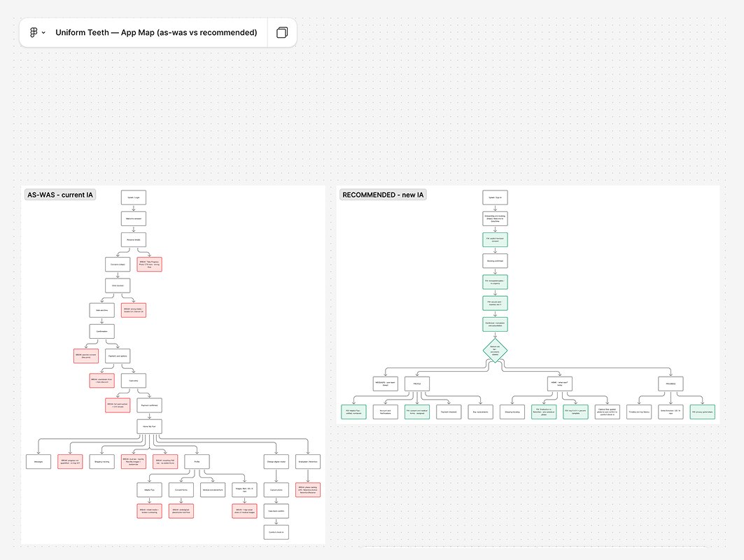Select the HOME - what now node
Image resolution: width=744 pixels, height=560 pixels.
(559, 384)
